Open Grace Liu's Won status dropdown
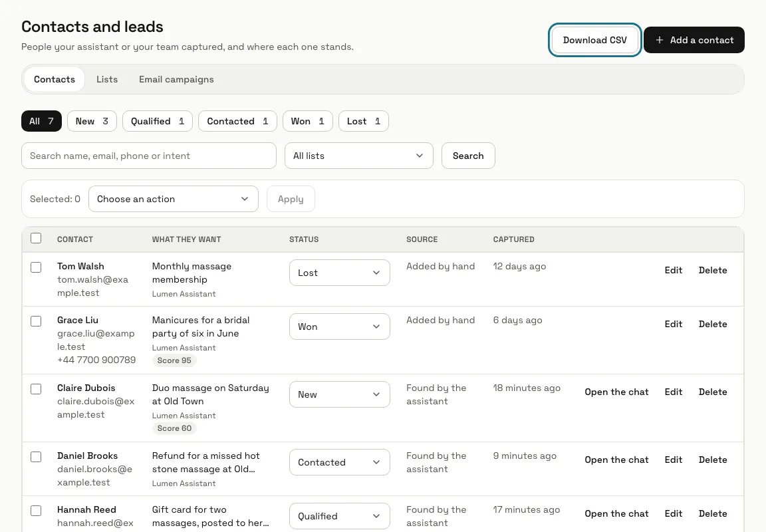 pos(340,327)
